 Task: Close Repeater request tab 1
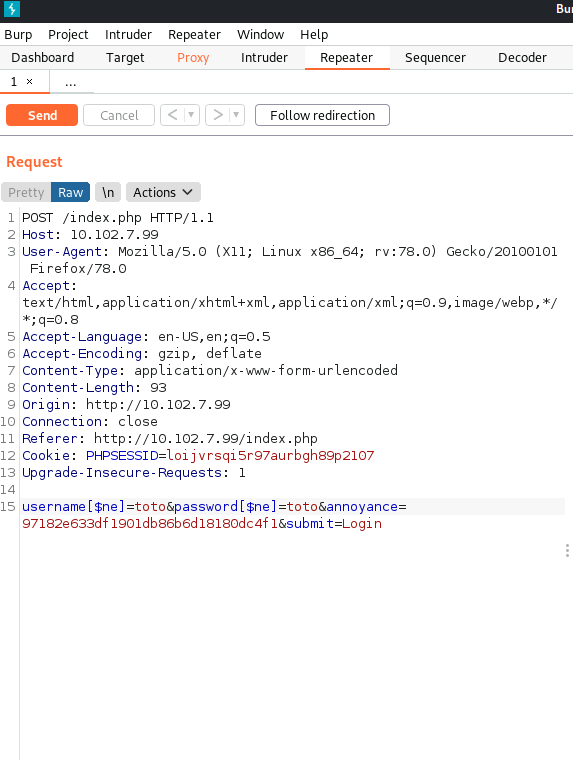pos(30,81)
